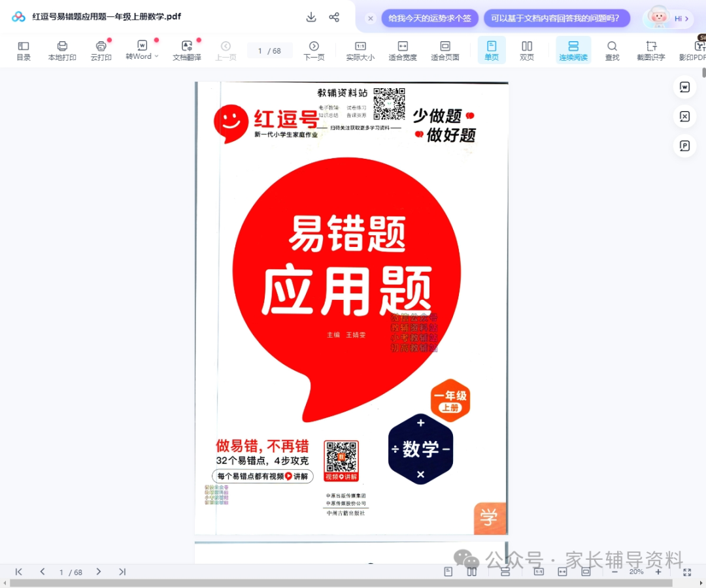Click the convert to Word icon on right sidebar
Image resolution: width=706 pixels, height=588 pixels.
pyautogui.click(x=684, y=87)
